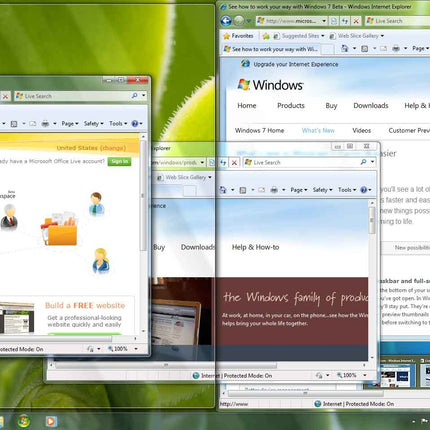This screenshot has width=430, height=430.
Task: Click Refresh icon in Windows 7 Beta window
Action: (x=345, y=21)
